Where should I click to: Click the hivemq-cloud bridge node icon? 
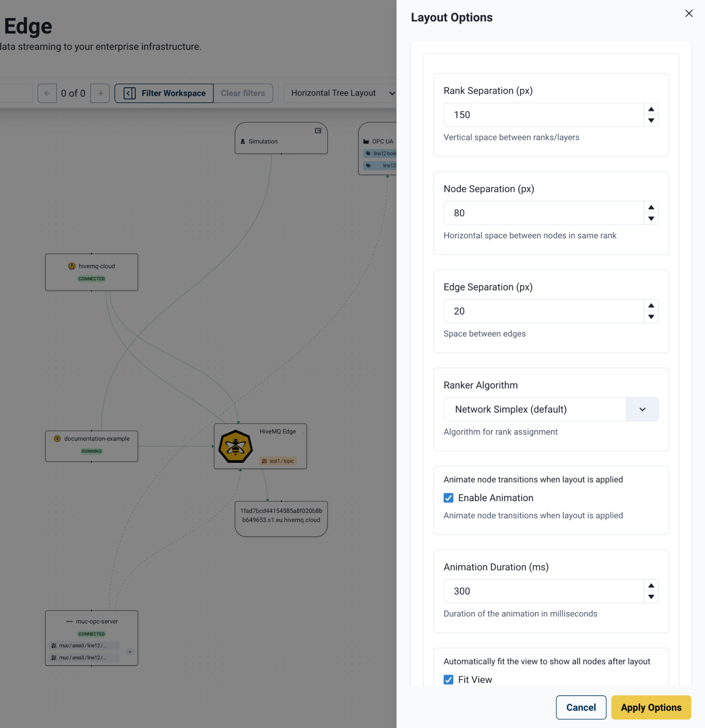click(72, 266)
